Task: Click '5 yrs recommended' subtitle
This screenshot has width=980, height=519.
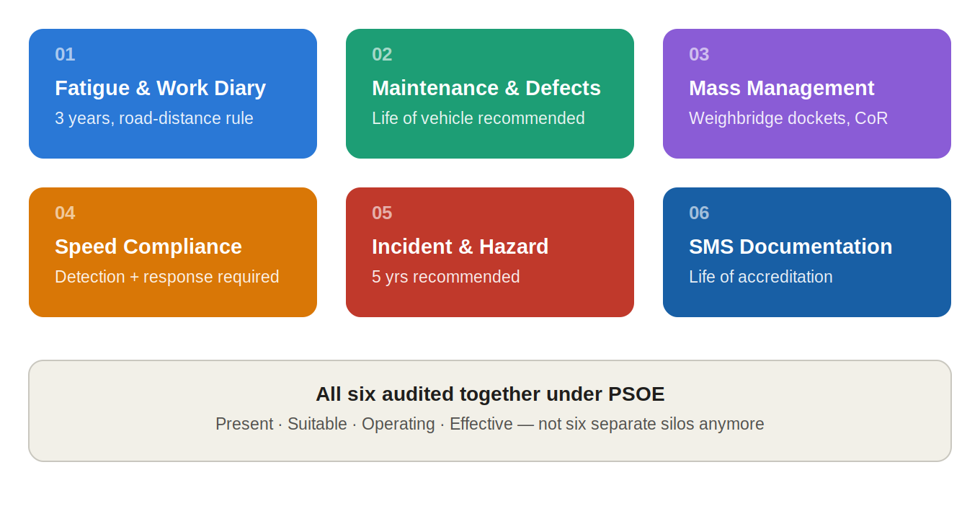Action: [446, 277]
